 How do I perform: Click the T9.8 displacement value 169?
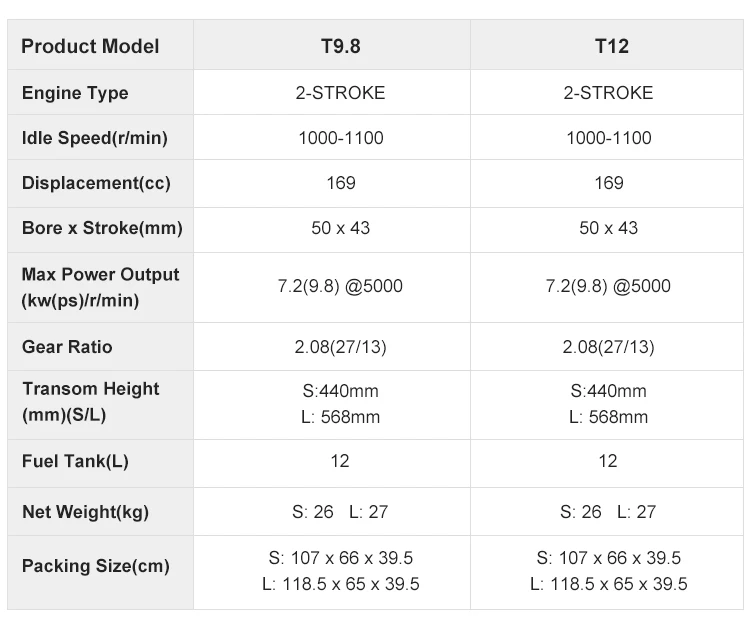[340, 183]
